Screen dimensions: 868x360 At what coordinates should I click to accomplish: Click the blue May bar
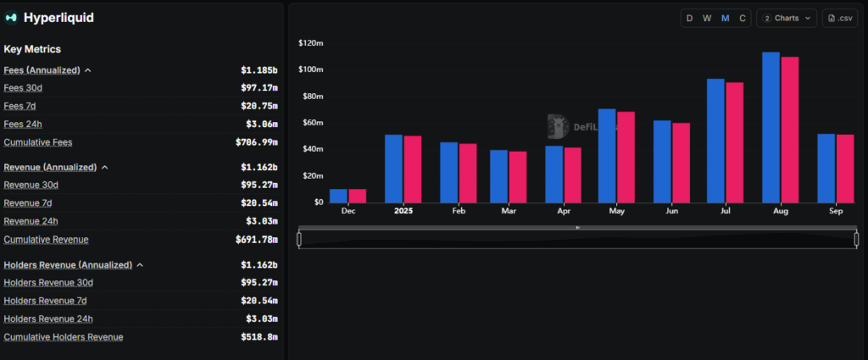click(x=607, y=155)
